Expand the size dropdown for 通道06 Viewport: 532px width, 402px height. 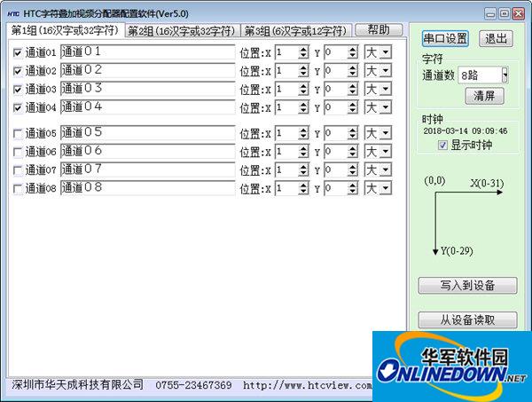click(x=385, y=152)
